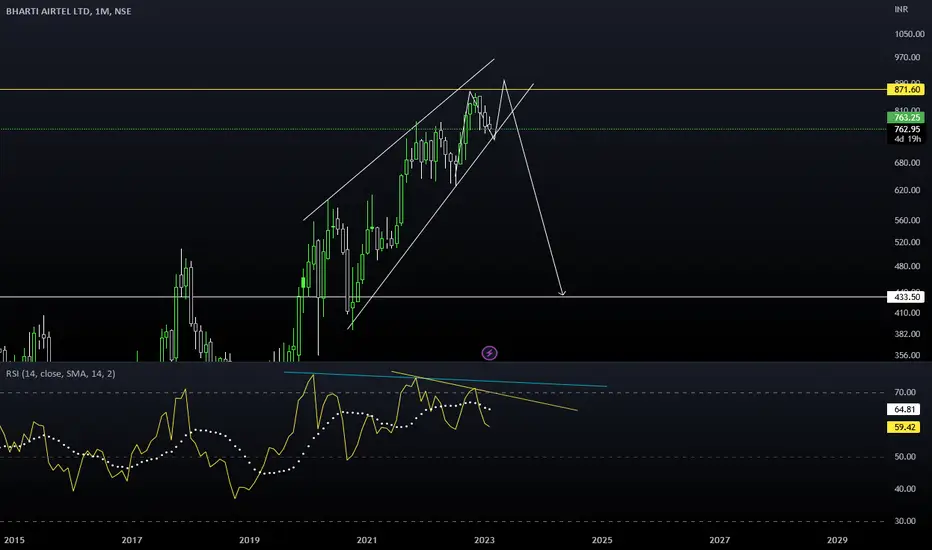This screenshot has height=550, width=932.
Task: Click the RSI (14, close, SMA, 14, 2) indicator label
Action: 61,373
